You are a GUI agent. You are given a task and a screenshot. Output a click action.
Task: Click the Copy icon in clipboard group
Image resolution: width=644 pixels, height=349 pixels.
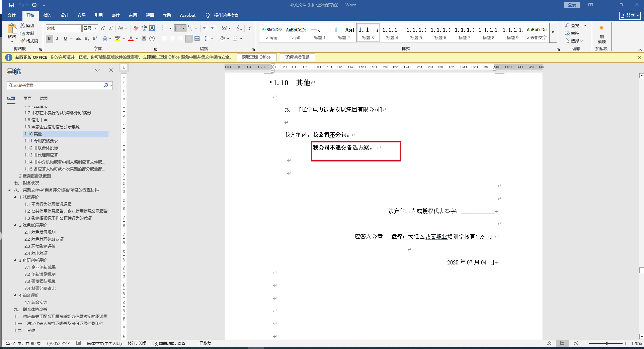coord(22,33)
